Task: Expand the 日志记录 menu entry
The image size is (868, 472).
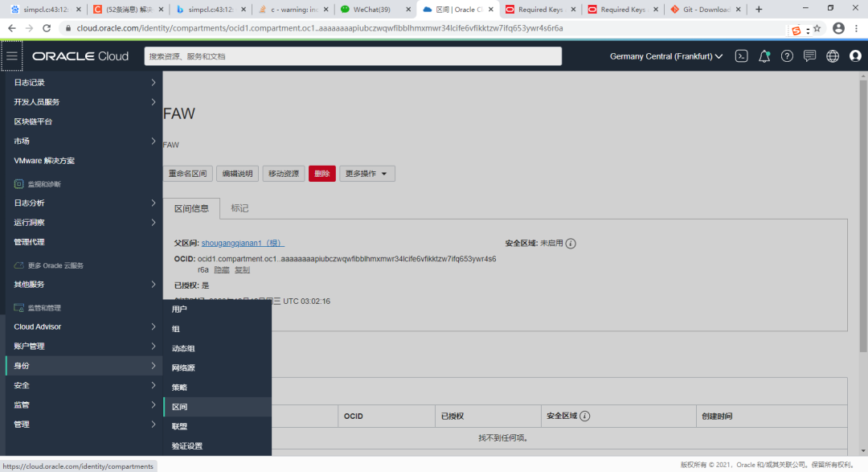Action: click(84, 83)
